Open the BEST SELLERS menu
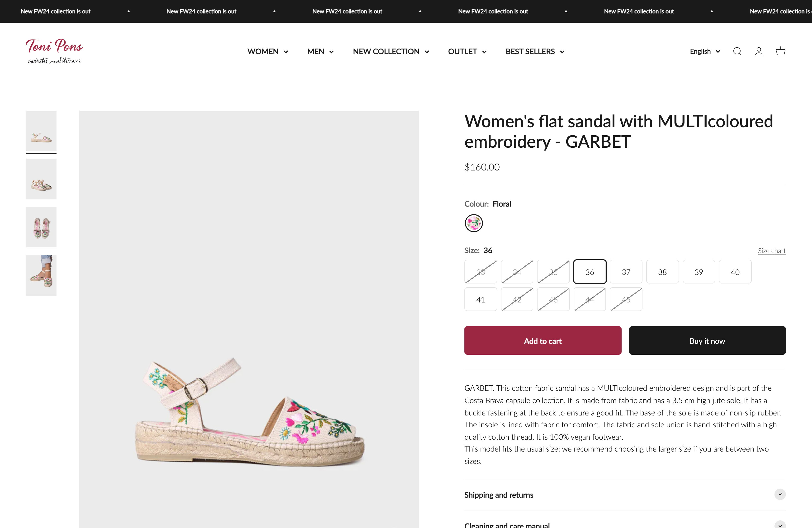Image resolution: width=812 pixels, height=528 pixels. [x=535, y=52]
